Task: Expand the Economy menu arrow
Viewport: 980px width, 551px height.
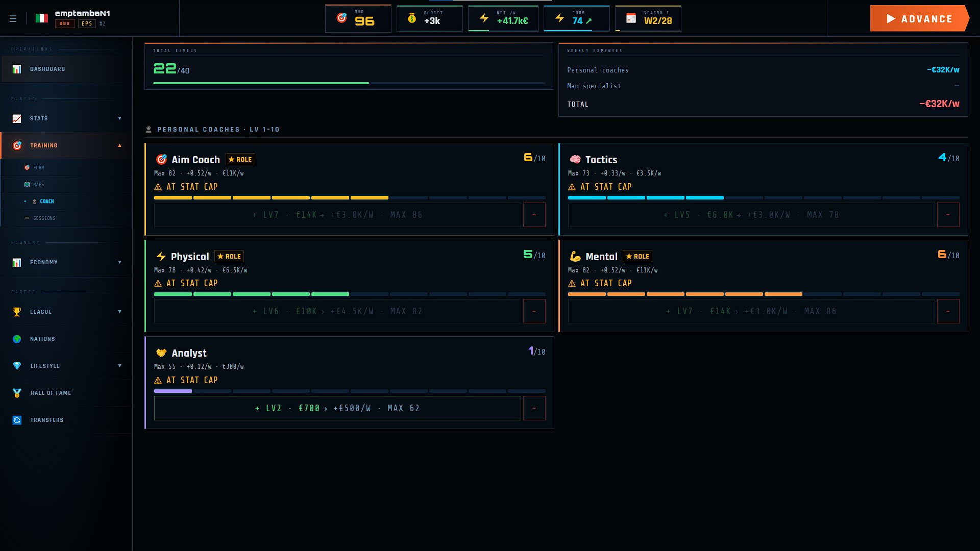Action: click(x=119, y=262)
